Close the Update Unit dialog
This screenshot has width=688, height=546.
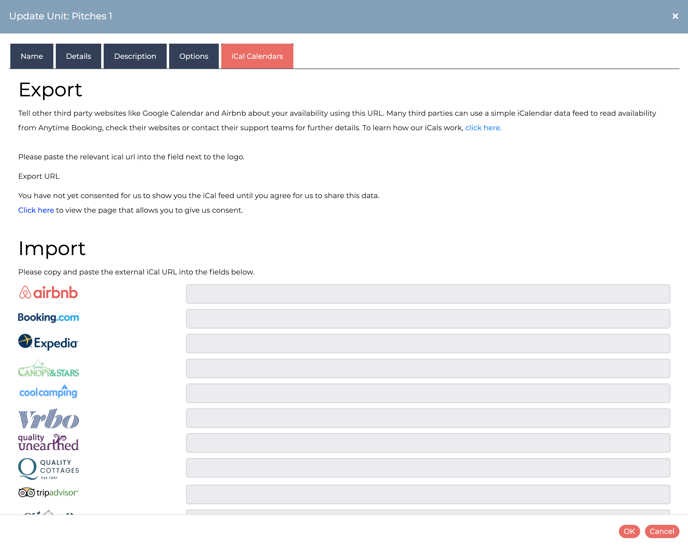point(675,16)
